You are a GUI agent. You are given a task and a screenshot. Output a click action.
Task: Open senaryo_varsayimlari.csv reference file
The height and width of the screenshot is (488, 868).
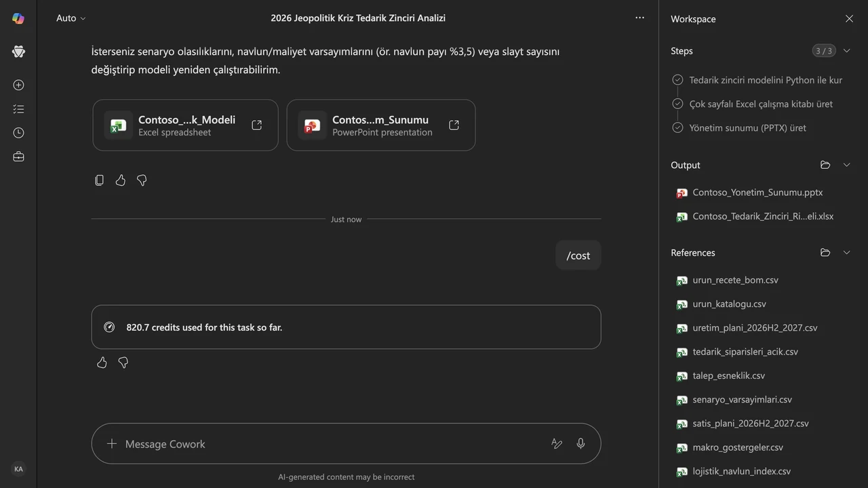(742, 400)
